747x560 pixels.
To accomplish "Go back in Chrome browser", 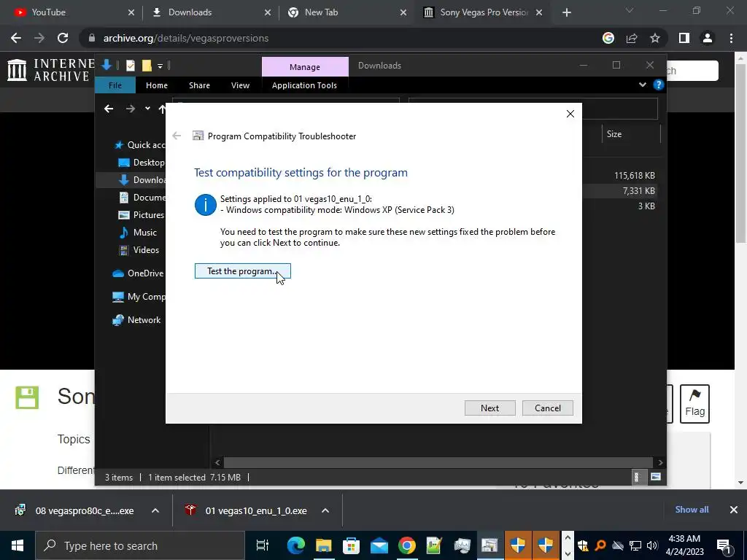I will click(16, 38).
